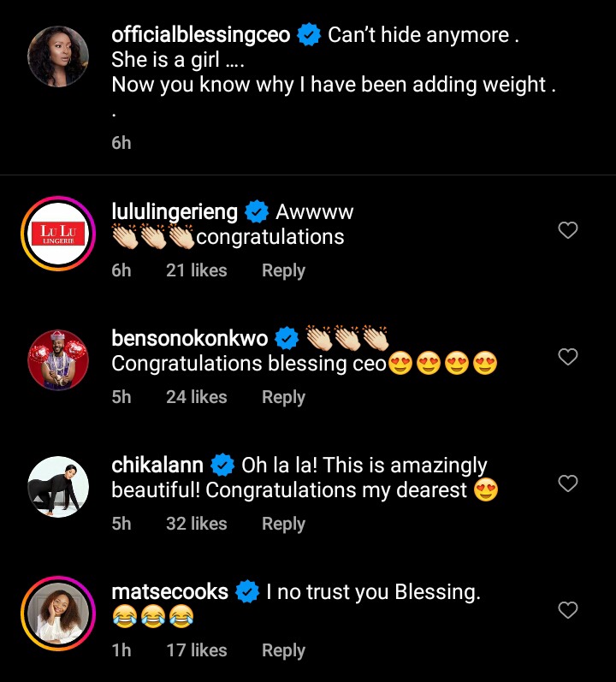This screenshot has height=682, width=616.
Task: Open chikalann's profile from username
Action: [x=157, y=465]
